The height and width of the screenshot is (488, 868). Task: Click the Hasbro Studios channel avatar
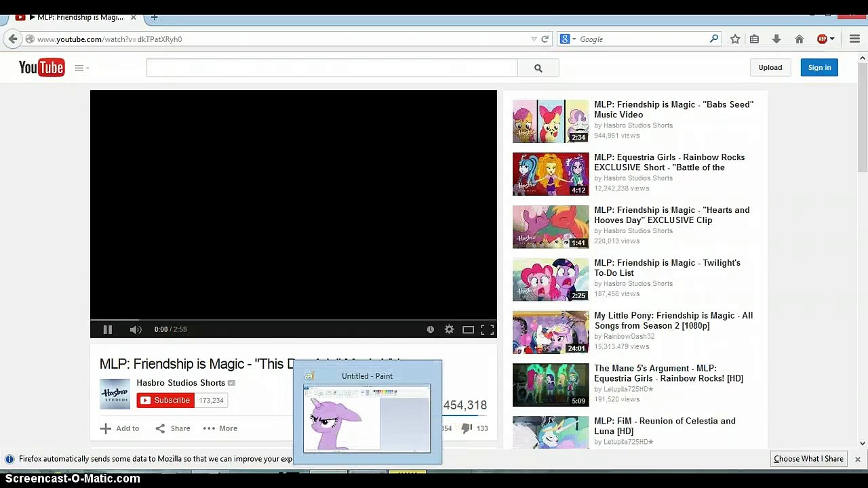coord(115,394)
